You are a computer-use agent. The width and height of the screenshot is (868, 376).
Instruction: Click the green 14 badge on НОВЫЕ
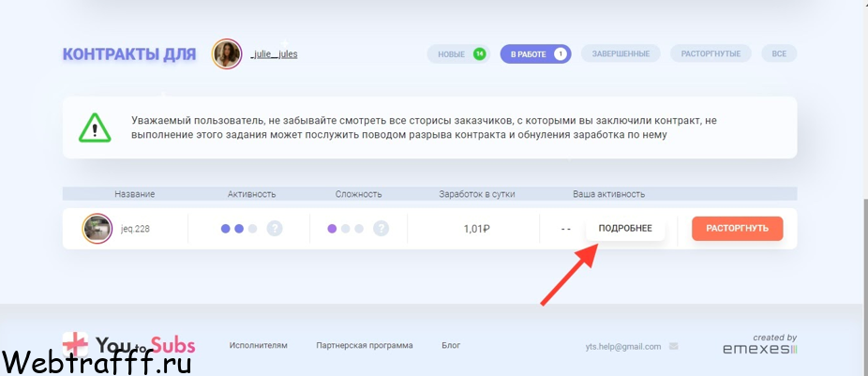click(x=479, y=53)
